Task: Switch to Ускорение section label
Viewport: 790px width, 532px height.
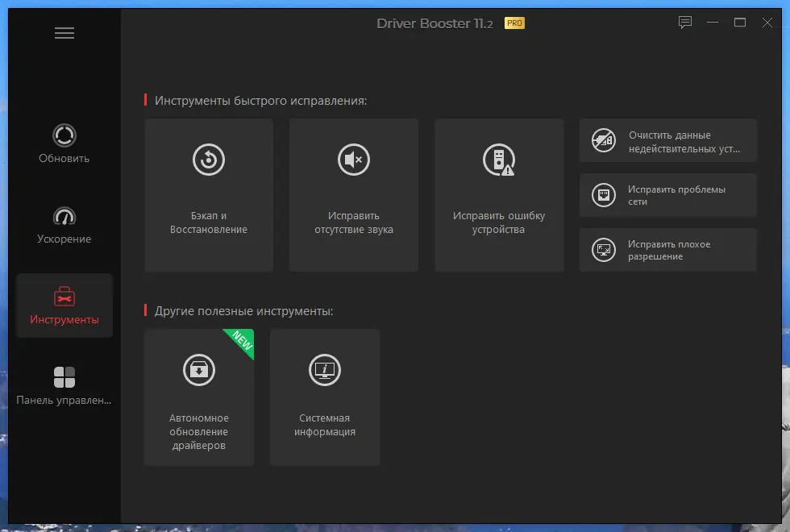Action: (x=64, y=239)
